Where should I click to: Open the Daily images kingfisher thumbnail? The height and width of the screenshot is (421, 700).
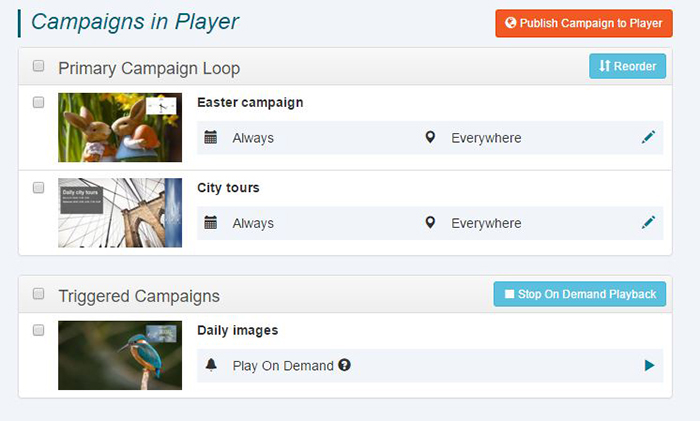[x=120, y=355]
